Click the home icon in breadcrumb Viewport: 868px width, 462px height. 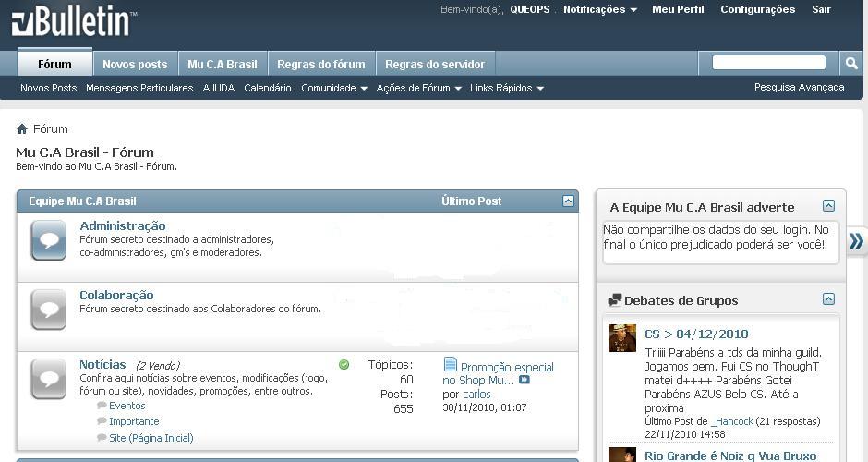tap(22, 129)
